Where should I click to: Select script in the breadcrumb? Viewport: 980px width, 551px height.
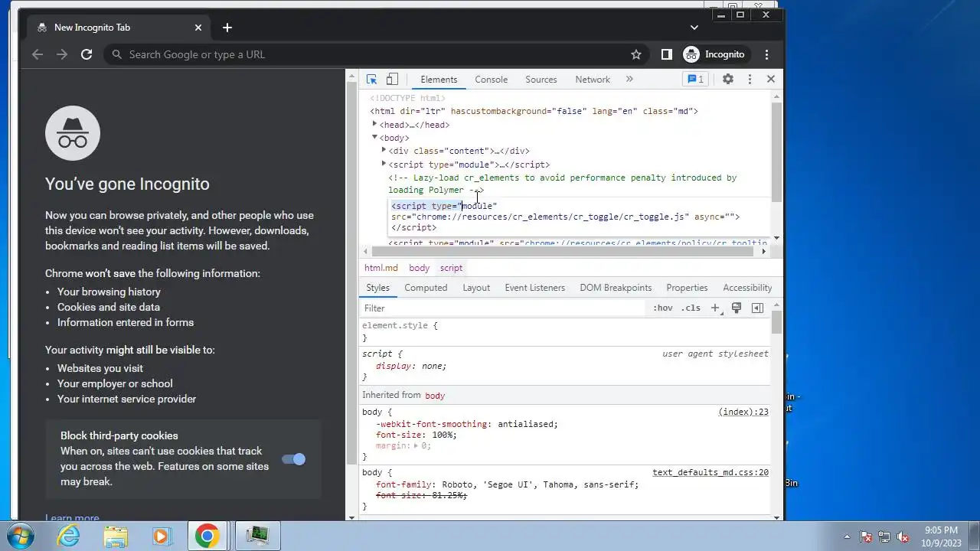click(x=451, y=268)
